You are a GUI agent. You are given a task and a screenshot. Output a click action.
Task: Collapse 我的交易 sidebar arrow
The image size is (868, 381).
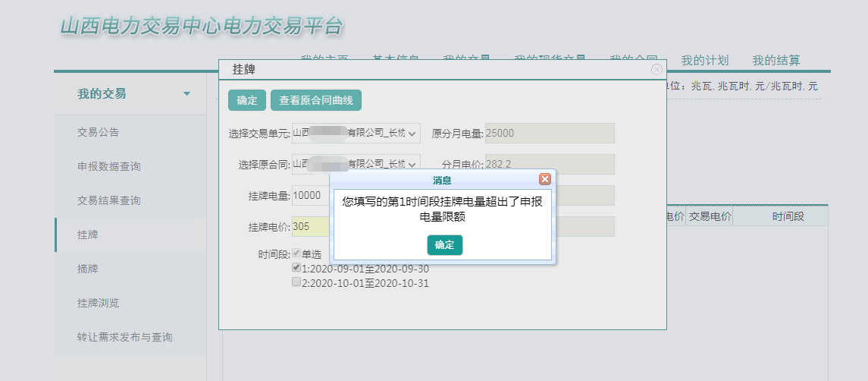coord(187,94)
